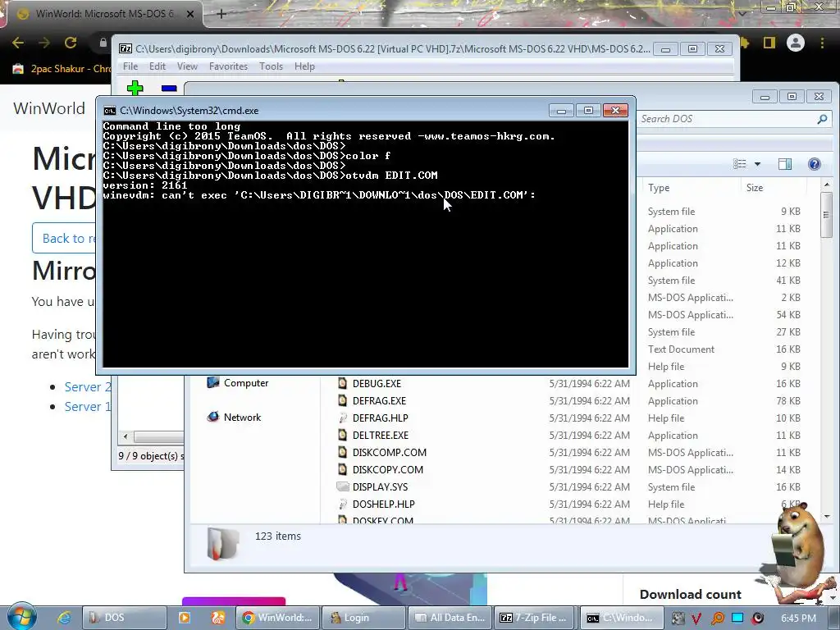840x630 pixels.
Task: Click the taskbar clock showing 6:45 PM
Action: pos(798,619)
